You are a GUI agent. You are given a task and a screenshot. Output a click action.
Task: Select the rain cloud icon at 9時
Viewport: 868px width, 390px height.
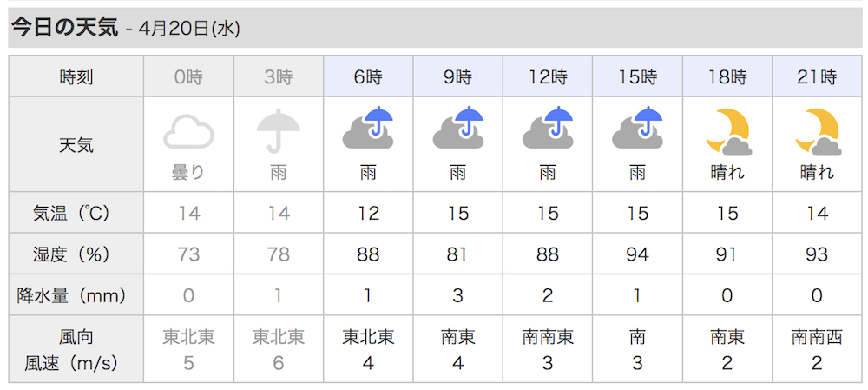click(457, 128)
